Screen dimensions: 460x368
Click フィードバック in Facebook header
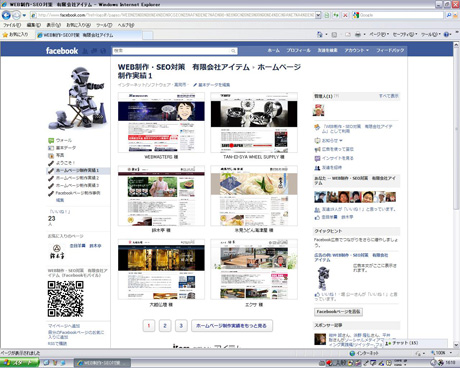(390, 50)
